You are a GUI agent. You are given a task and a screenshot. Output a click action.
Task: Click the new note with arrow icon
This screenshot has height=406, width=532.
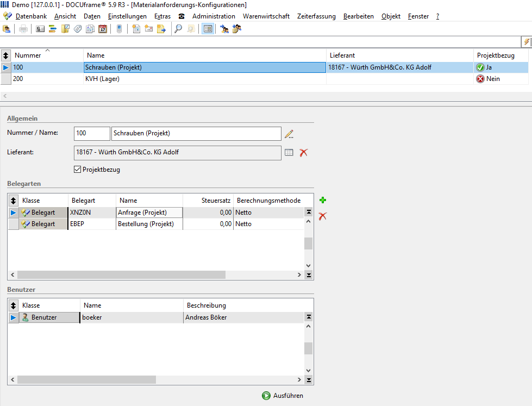tap(161, 29)
